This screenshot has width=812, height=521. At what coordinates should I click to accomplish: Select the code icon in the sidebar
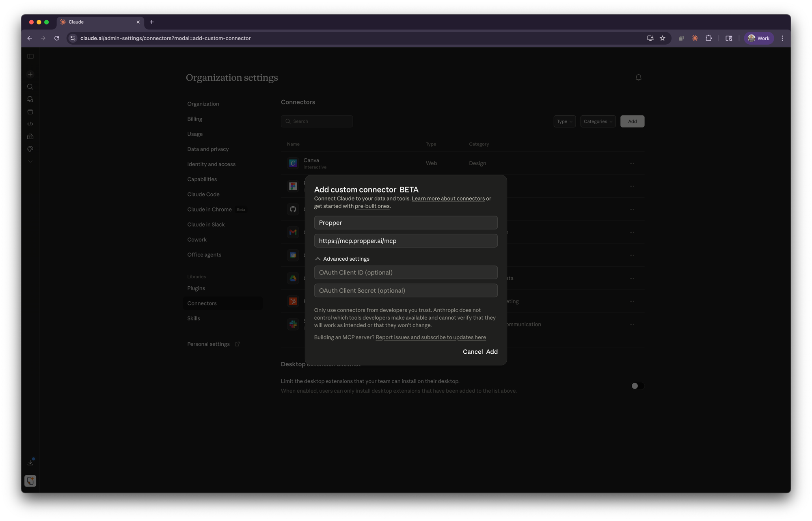point(30,124)
